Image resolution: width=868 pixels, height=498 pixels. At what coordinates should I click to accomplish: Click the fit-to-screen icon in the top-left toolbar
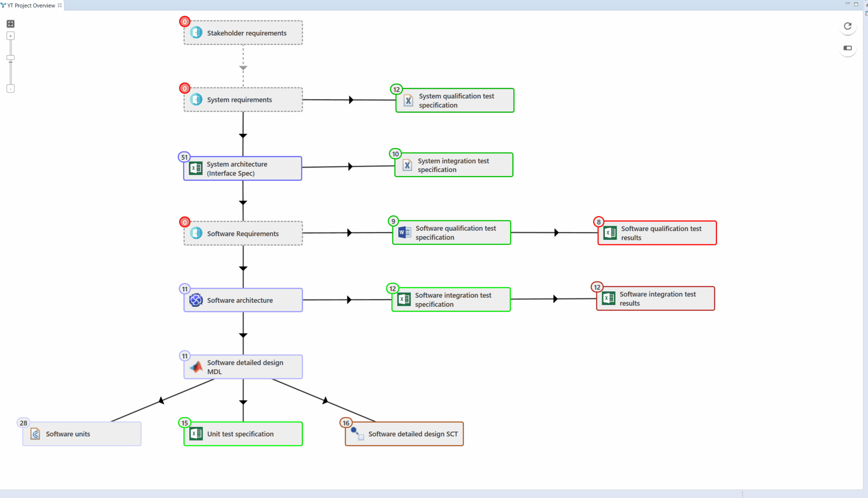(x=10, y=24)
